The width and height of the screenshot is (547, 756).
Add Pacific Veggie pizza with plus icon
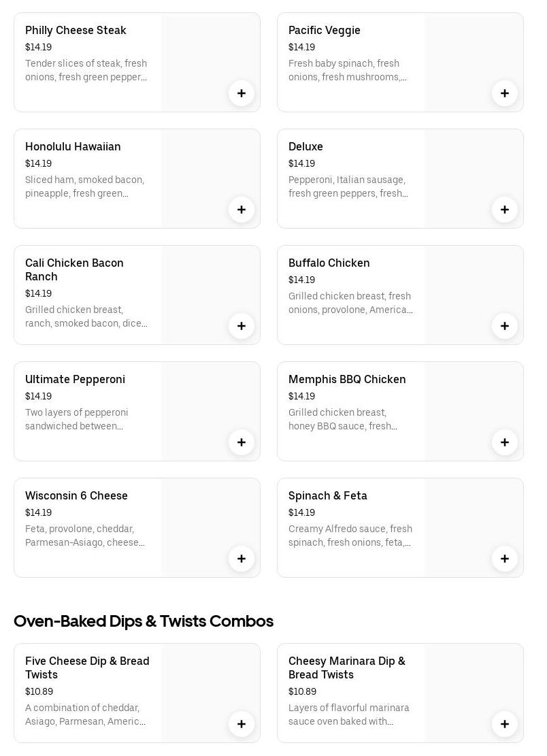[x=505, y=93]
